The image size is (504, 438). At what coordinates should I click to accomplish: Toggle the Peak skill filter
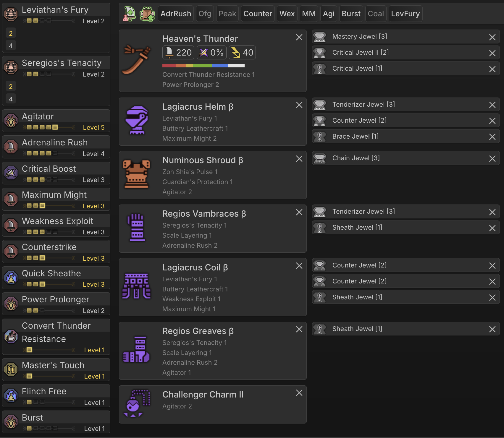227,14
